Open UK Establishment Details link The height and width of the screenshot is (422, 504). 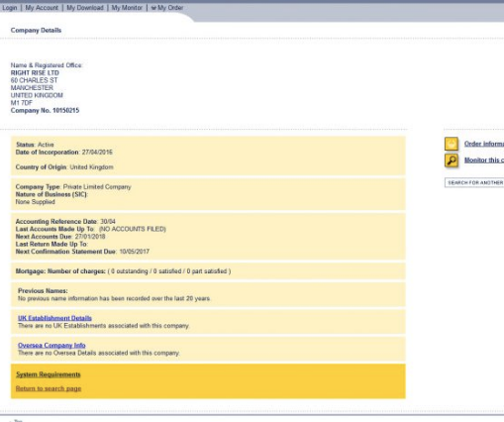point(54,318)
